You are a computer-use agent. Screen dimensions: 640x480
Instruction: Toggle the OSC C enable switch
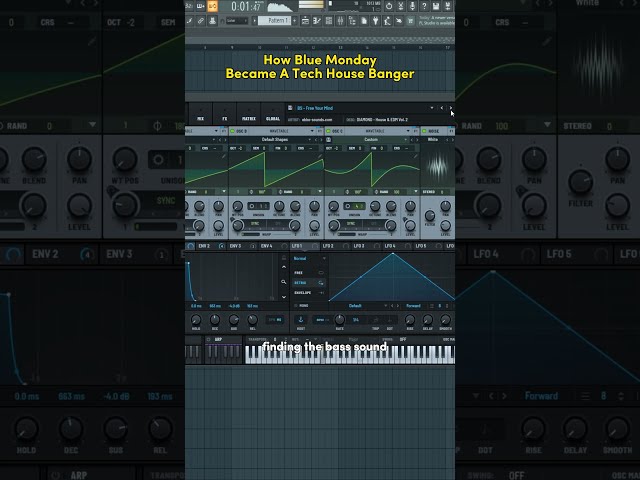pos(328,131)
